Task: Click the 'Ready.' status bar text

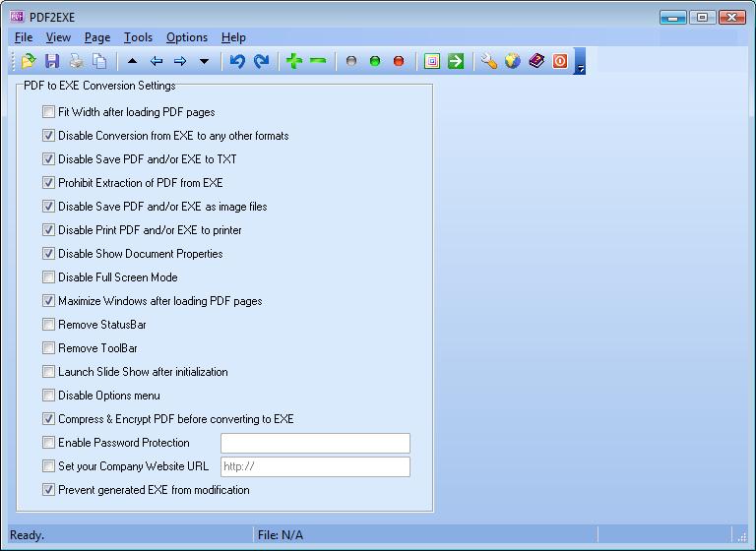Action: coord(27,535)
